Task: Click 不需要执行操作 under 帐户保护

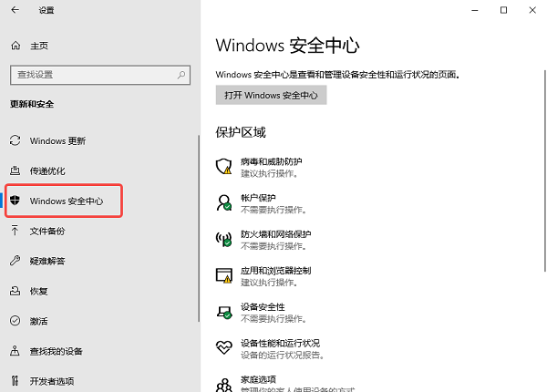Action: point(273,210)
